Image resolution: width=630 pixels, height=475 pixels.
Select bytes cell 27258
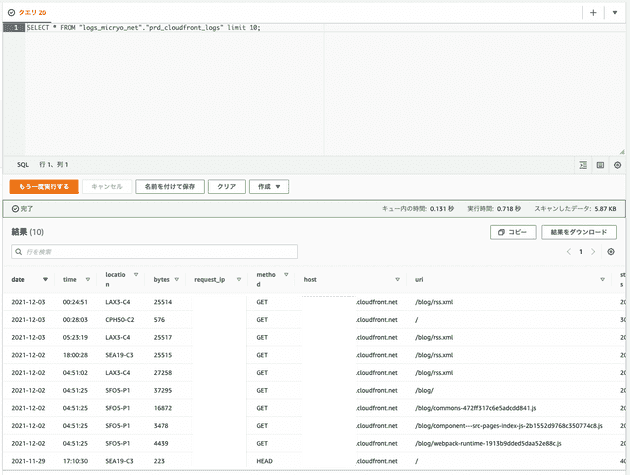(x=163, y=373)
